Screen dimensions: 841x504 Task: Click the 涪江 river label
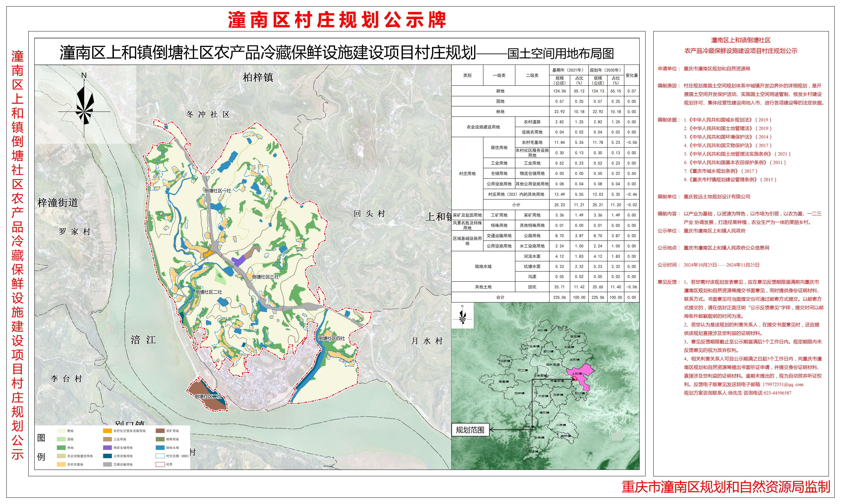tap(143, 340)
